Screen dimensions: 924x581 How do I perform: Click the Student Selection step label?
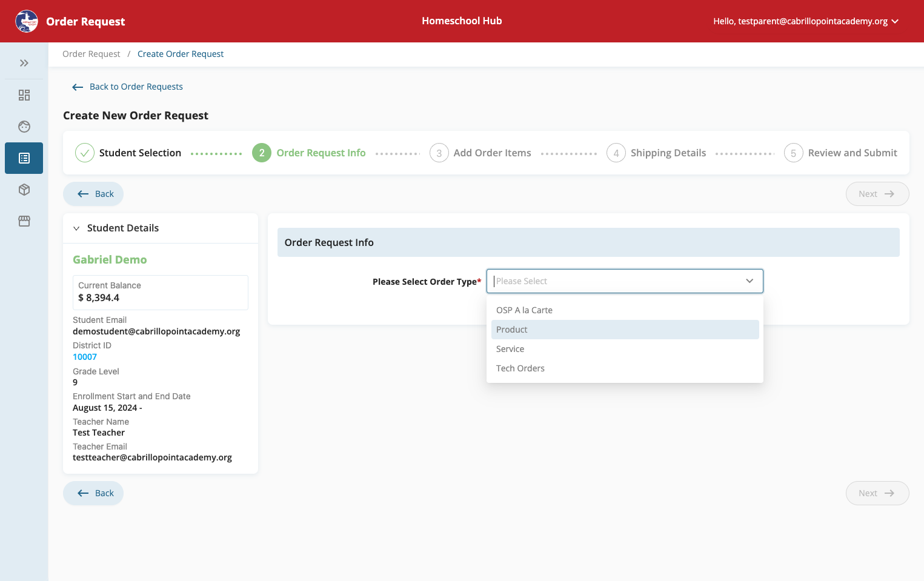pyautogui.click(x=140, y=153)
